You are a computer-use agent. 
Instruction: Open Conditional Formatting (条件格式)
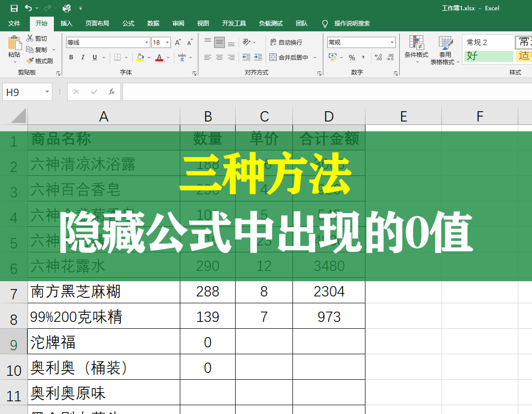pyautogui.click(x=416, y=49)
